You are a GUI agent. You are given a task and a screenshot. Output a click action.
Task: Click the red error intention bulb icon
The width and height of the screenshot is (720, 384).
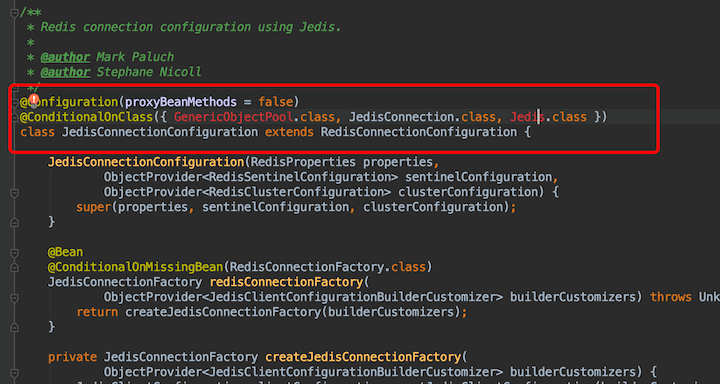pyautogui.click(x=34, y=100)
